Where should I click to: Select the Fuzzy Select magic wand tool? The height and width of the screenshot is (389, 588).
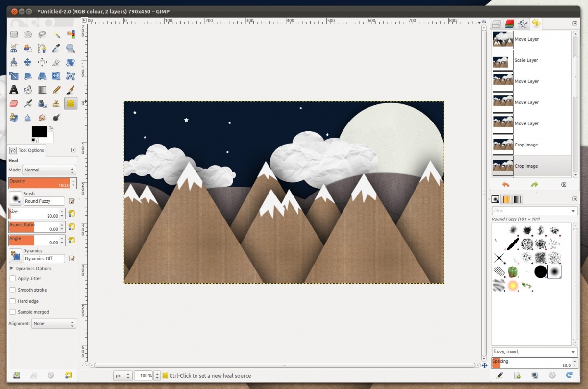(56, 34)
